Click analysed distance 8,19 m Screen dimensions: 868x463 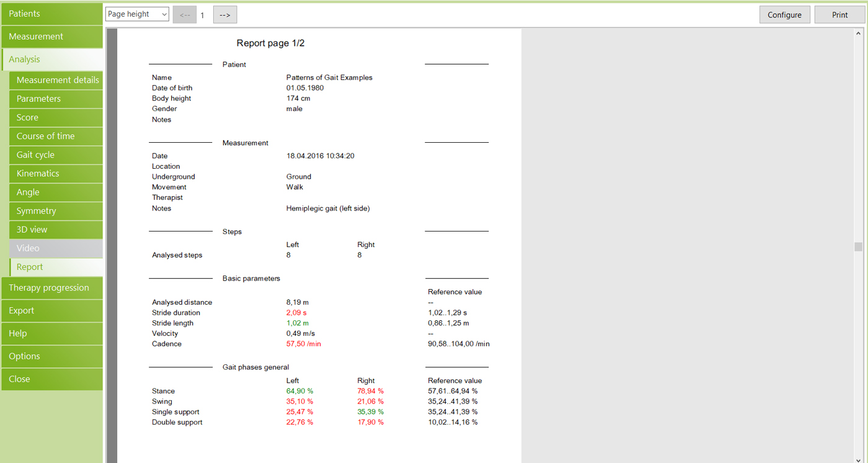298,303
